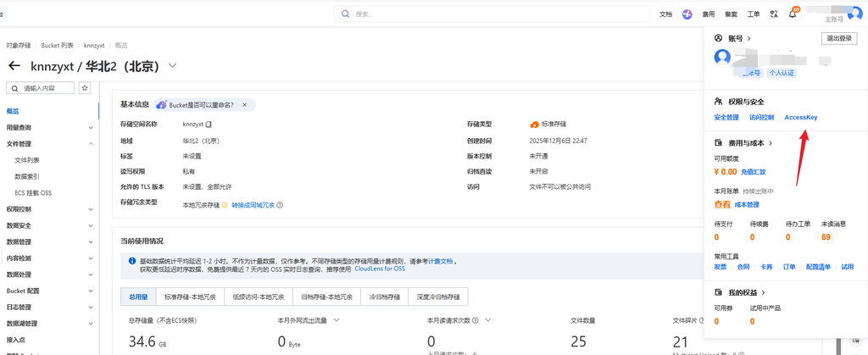This screenshot has width=868, height=355.
Task: Click the user avatar in the top right corner
Action: 854,14
